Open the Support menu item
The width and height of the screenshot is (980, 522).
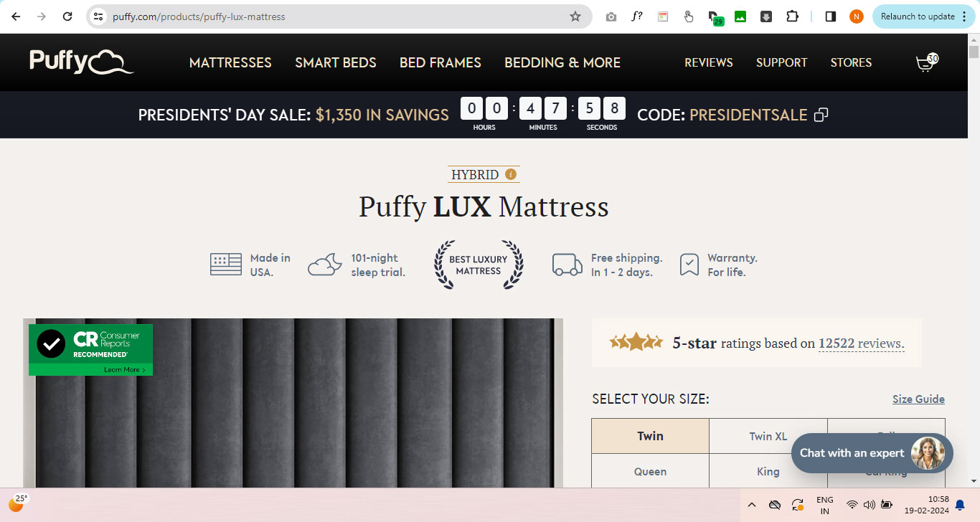(x=781, y=62)
